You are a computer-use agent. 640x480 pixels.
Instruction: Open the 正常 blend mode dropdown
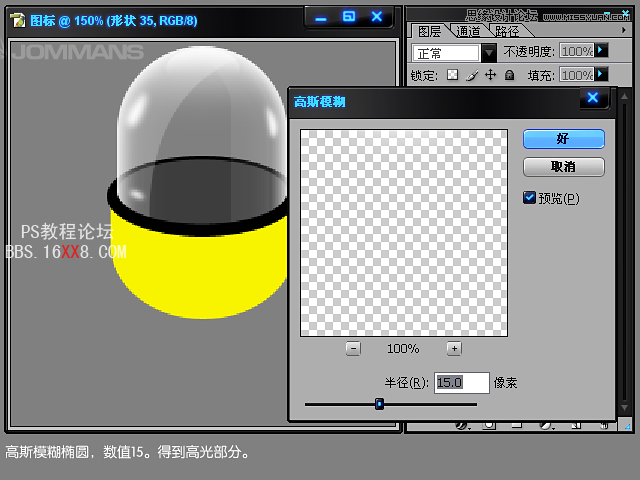[489, 52]
